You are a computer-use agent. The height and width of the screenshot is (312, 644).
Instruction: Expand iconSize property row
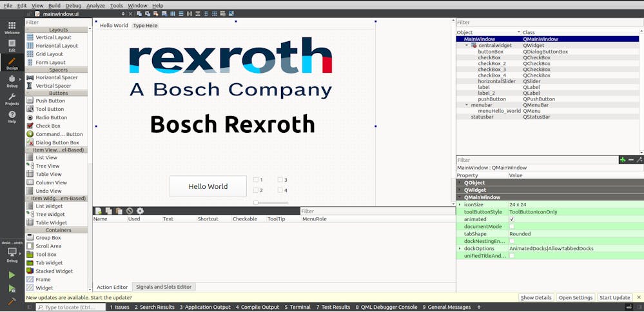[460, 204]
